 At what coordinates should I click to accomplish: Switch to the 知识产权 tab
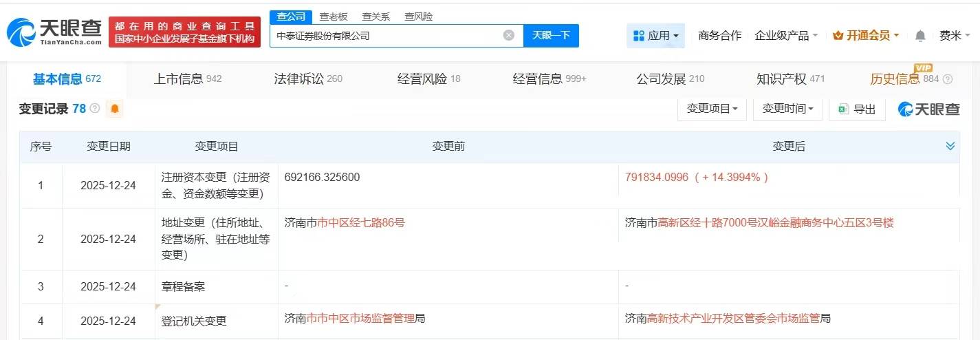pyautogui.click(x=791, y=79)
